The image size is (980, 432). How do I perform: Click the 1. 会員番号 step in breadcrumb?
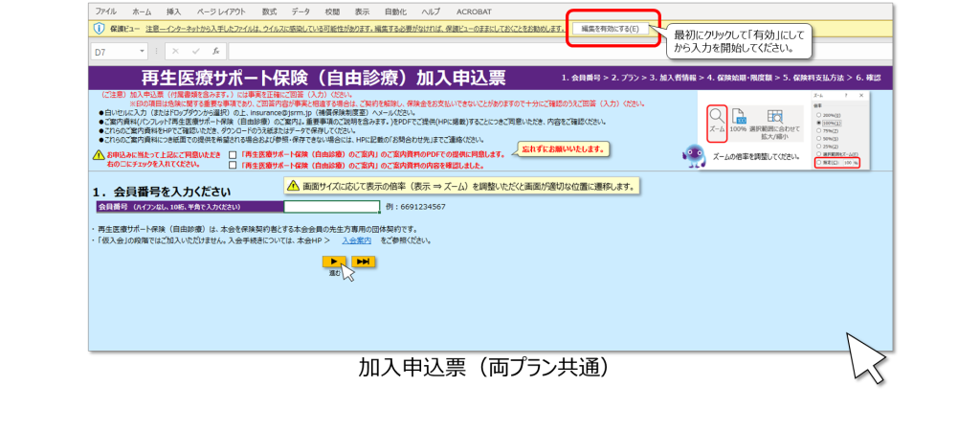click(581, 79)
